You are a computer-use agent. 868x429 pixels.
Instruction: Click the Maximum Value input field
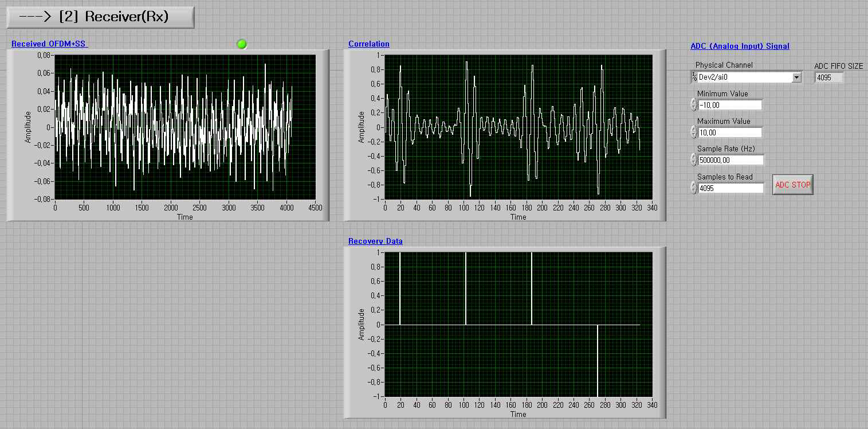pyautogui.click(x=730, y=132)
